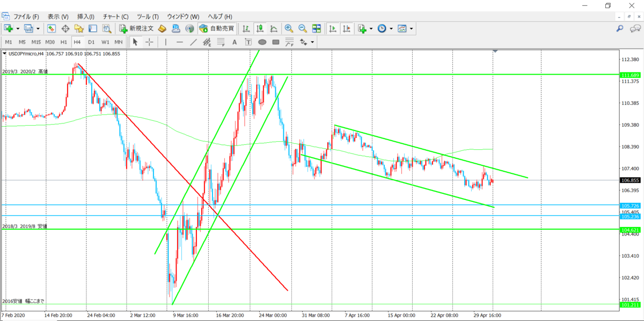Select the Fibonacci Retracement tool
Viewport: 644px width, 321px height.
coord(221,42)
